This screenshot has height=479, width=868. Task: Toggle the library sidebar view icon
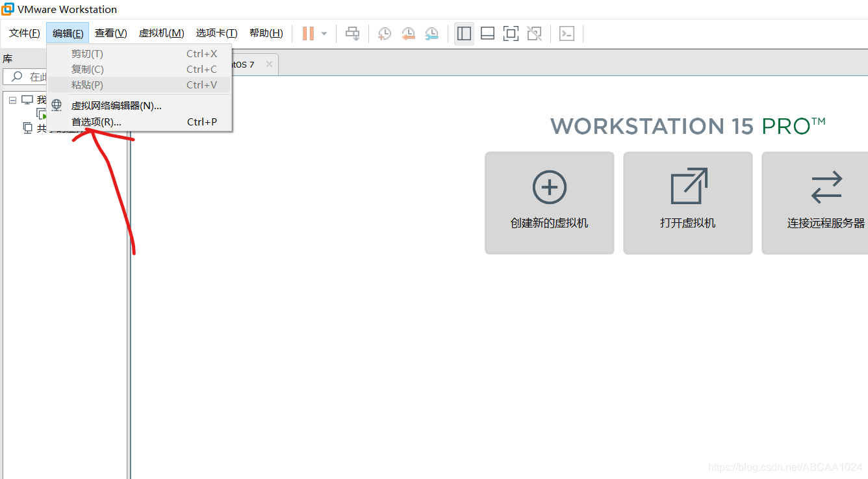pyautogui.click(x=464, y=33)
